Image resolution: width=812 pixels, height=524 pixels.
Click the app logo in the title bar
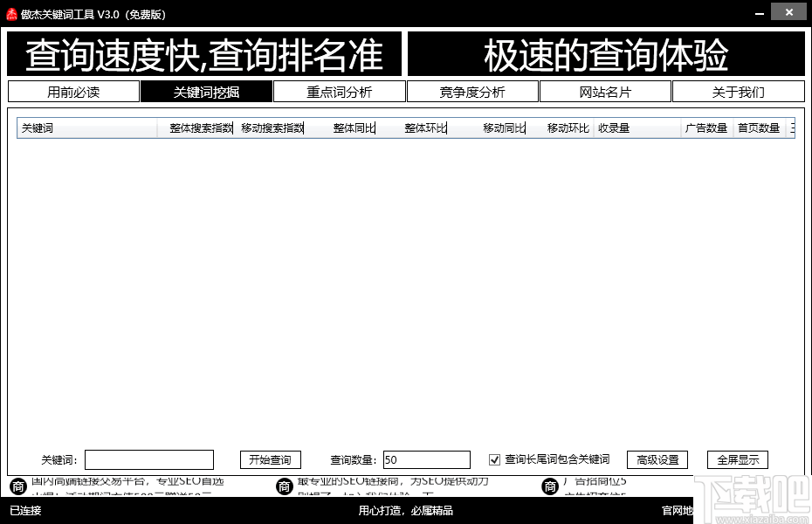pos(12,12)
